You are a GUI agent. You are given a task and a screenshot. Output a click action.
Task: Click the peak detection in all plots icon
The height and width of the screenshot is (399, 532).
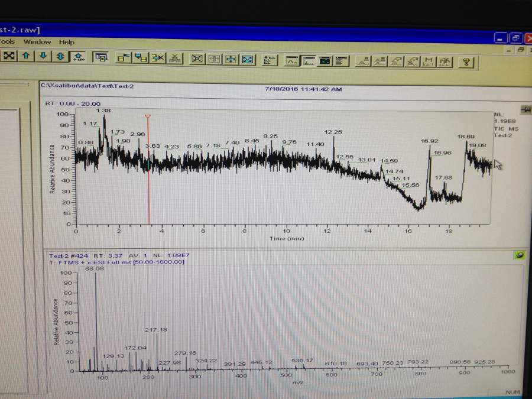379,61
